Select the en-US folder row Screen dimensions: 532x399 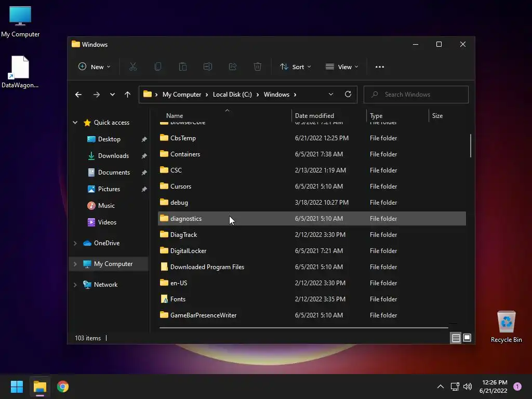coord(312,283)
